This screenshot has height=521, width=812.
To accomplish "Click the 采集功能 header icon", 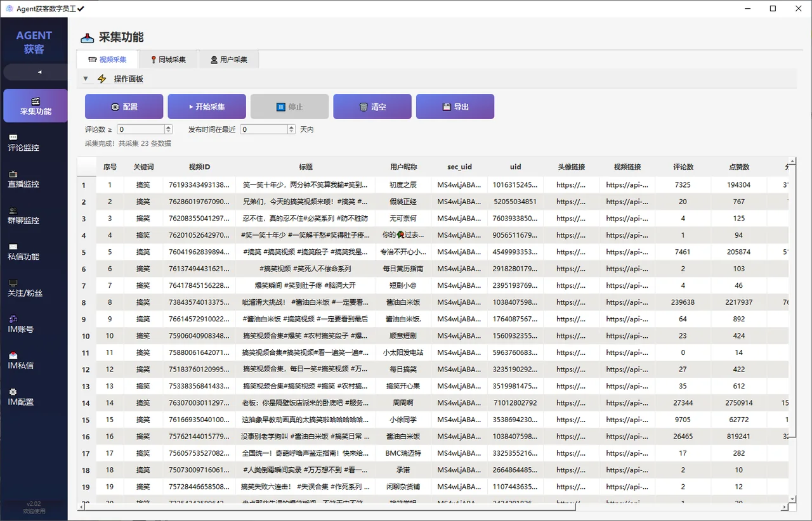I will click(88, 38).
